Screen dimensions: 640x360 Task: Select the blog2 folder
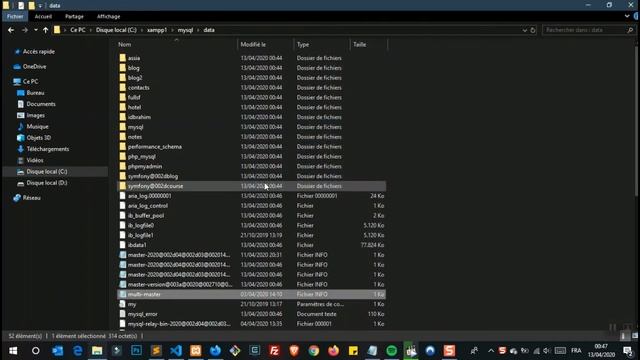[135, 78]
